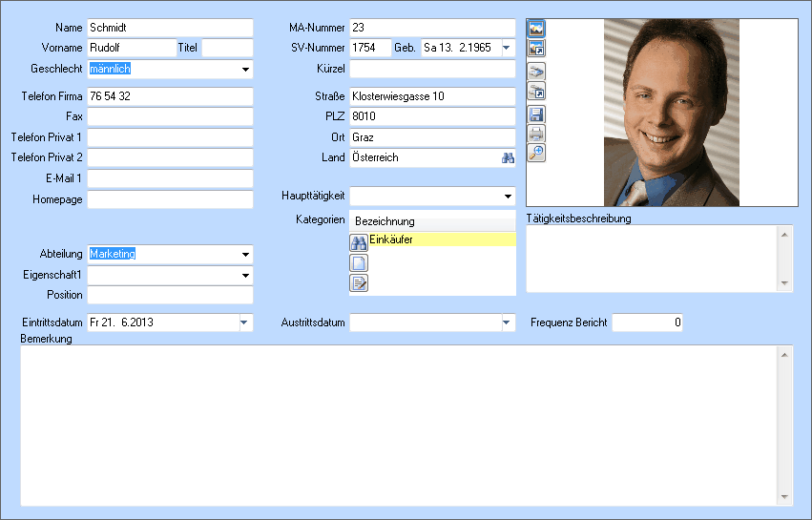Click the Name field containing Schmidt

[170, 28]
